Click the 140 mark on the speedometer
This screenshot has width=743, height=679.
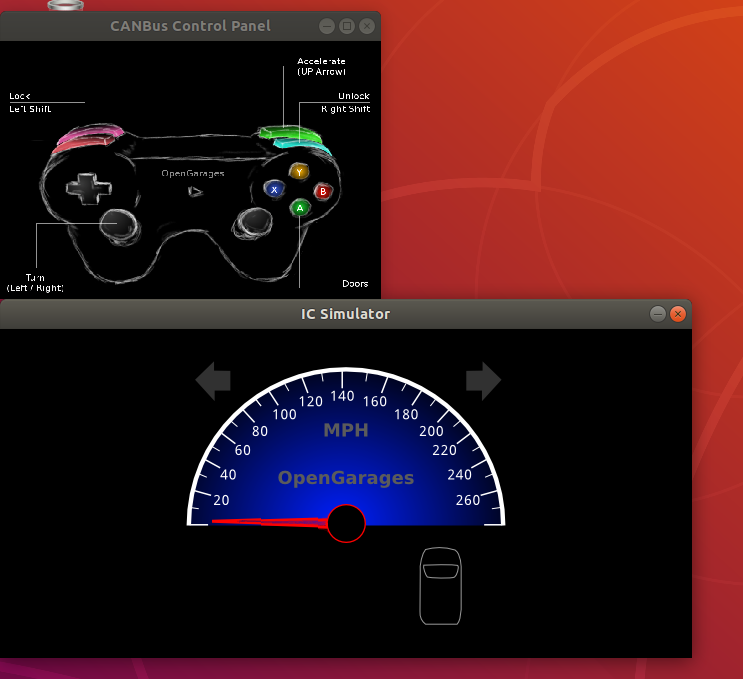[x=342, y=396]
